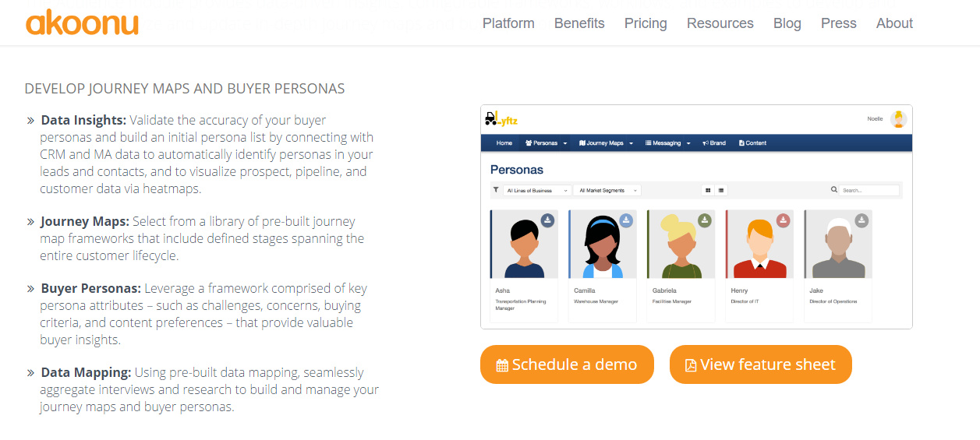980x440 pixels.
Task: Open the All Market Segments dropdown
Action: 607,190
